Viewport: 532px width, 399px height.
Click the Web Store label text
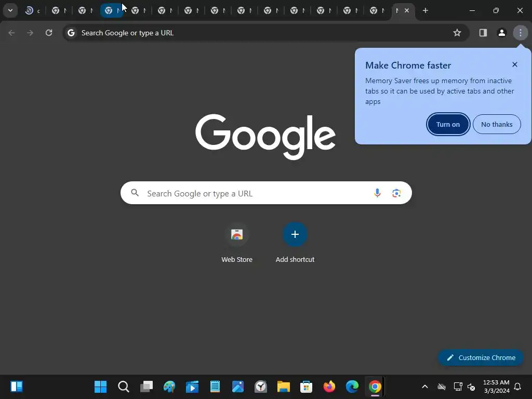pyautogui.click(x=237, y=259)
